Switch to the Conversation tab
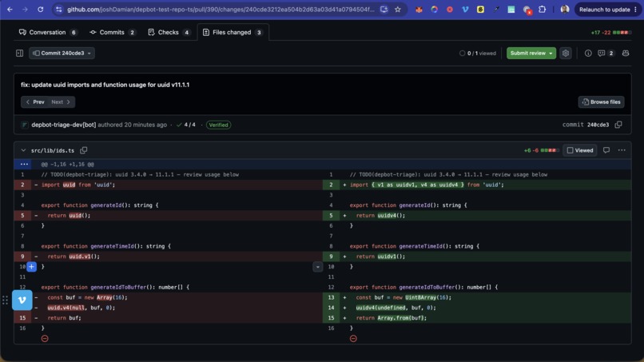The image size is (644, 362). coord(48,32)
